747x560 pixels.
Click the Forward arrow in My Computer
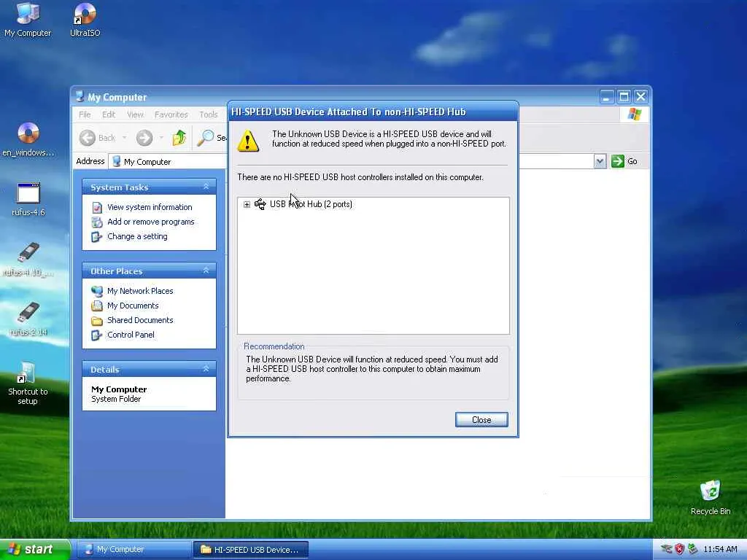pyautogui.click(x=144, y=138)
